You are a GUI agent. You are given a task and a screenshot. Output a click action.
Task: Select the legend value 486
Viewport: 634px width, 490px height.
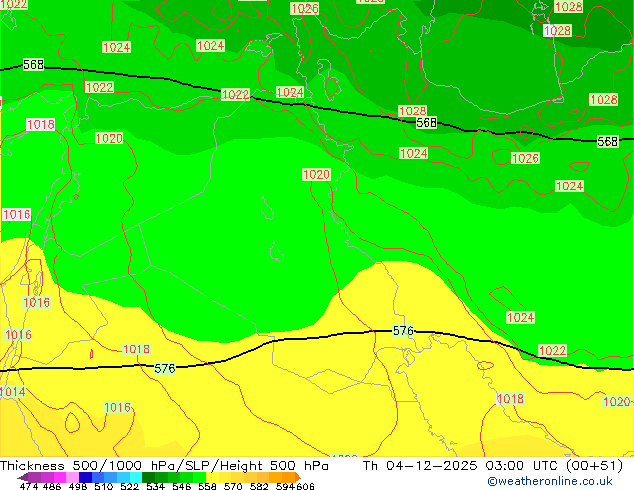click(52, 486)
